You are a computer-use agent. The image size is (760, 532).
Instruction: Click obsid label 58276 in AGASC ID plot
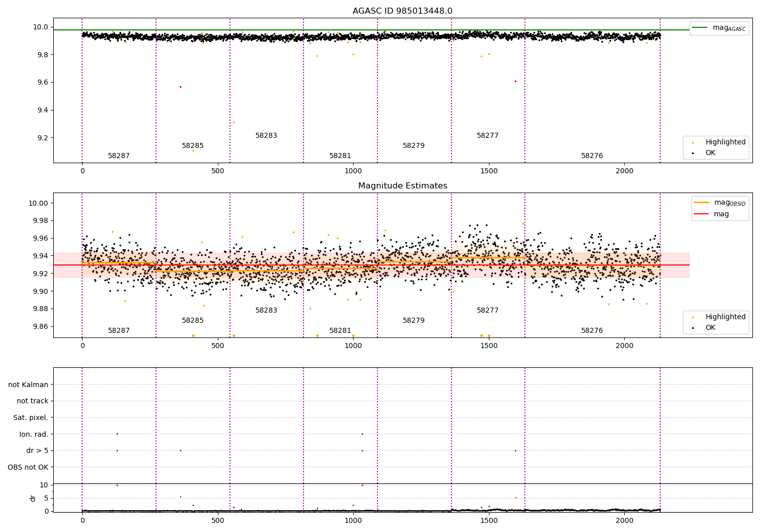(x=592, y=156)
